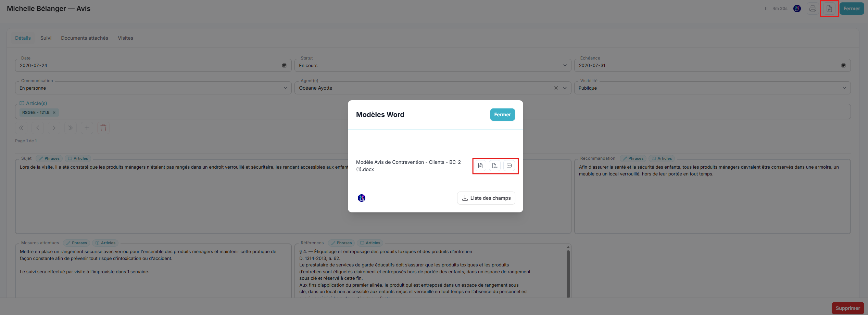This screenshot has height=315, width=868.
Task: Generate Word document from the template
Action: [480, 166]
